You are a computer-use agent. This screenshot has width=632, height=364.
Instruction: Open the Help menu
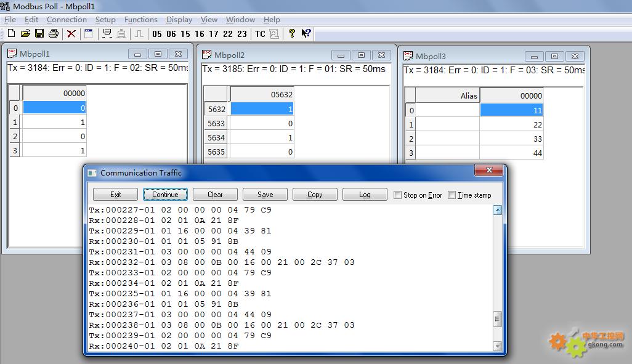tap(272, 19)
